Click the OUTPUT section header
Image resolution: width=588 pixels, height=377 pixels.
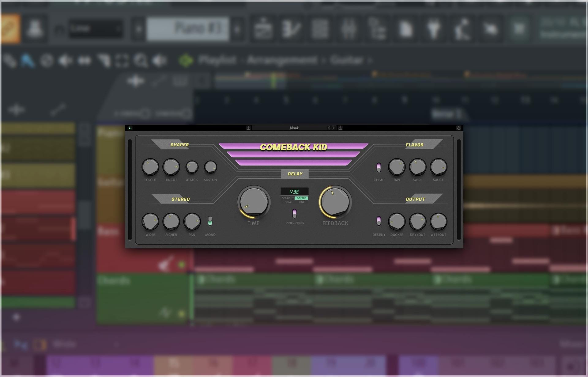coord(415,199)
